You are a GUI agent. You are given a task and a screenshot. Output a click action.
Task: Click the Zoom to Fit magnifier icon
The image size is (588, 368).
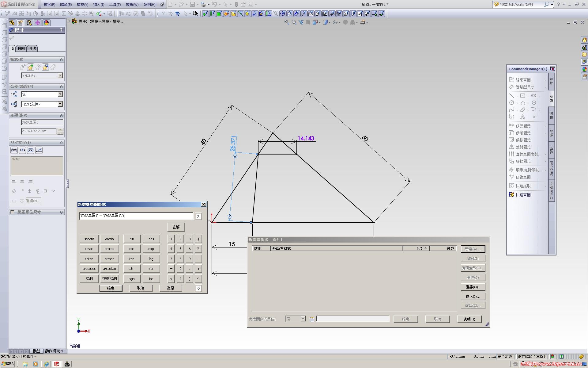pos(287,22)
